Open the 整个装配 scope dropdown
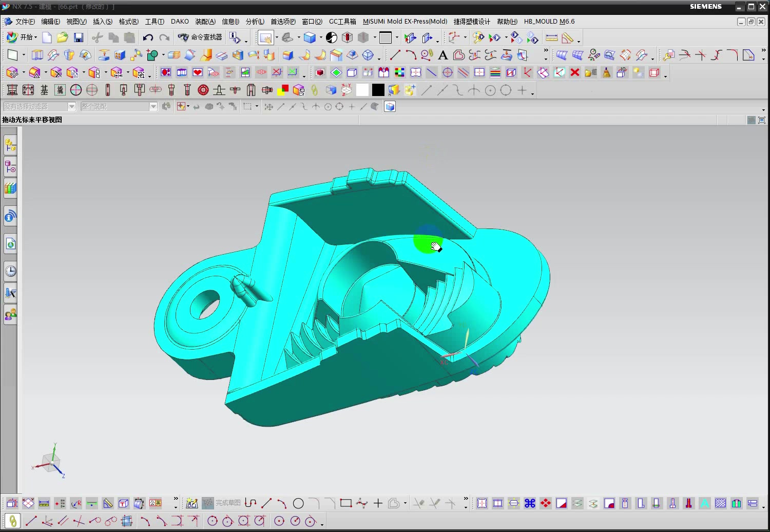770x532 pixels. (x=119, y=106)
